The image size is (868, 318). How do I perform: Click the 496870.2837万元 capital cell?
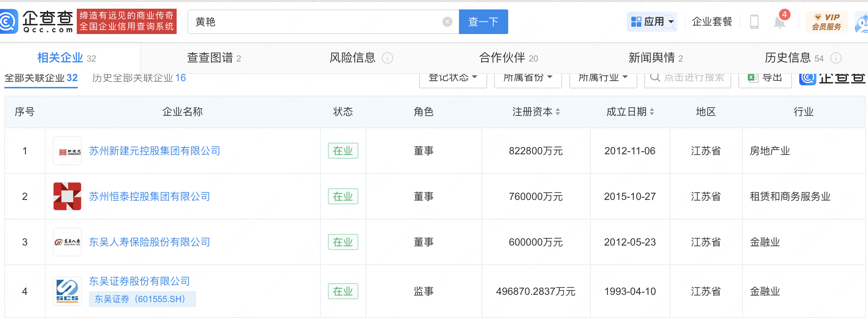pyautogui.click(x=536, y=291)
